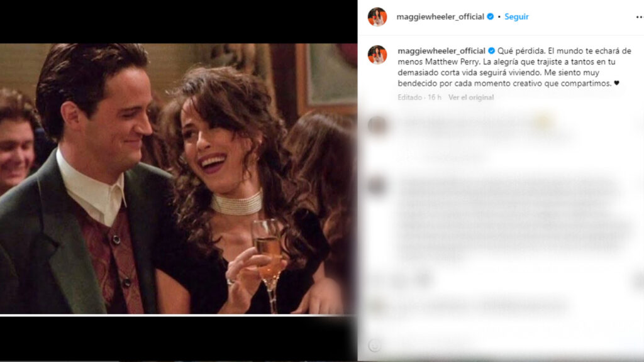Click the man's face in the photo
The width and height of the screenshot is (644, 362).
coord(123,126)
